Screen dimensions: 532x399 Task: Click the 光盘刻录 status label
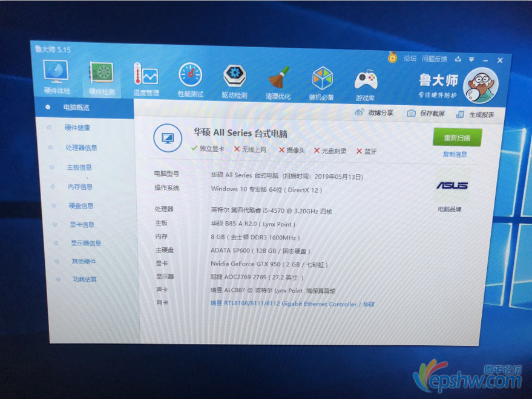point(330,151)
